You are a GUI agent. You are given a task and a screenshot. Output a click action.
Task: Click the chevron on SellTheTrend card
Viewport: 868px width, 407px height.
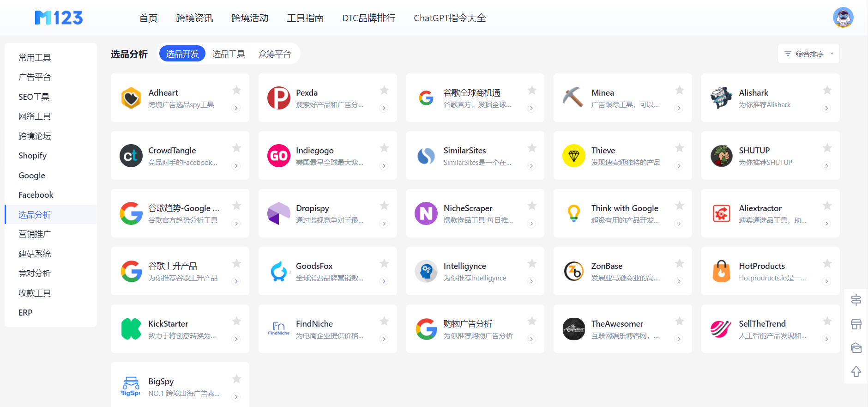pyautogui.click(x=826, y=339)
